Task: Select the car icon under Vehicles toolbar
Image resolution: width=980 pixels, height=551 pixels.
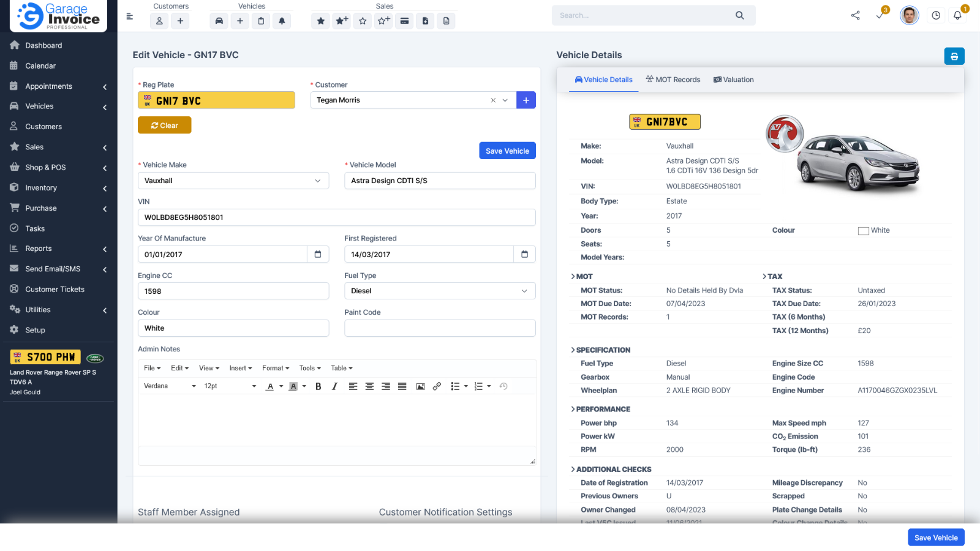Action: tap(219, 20)
